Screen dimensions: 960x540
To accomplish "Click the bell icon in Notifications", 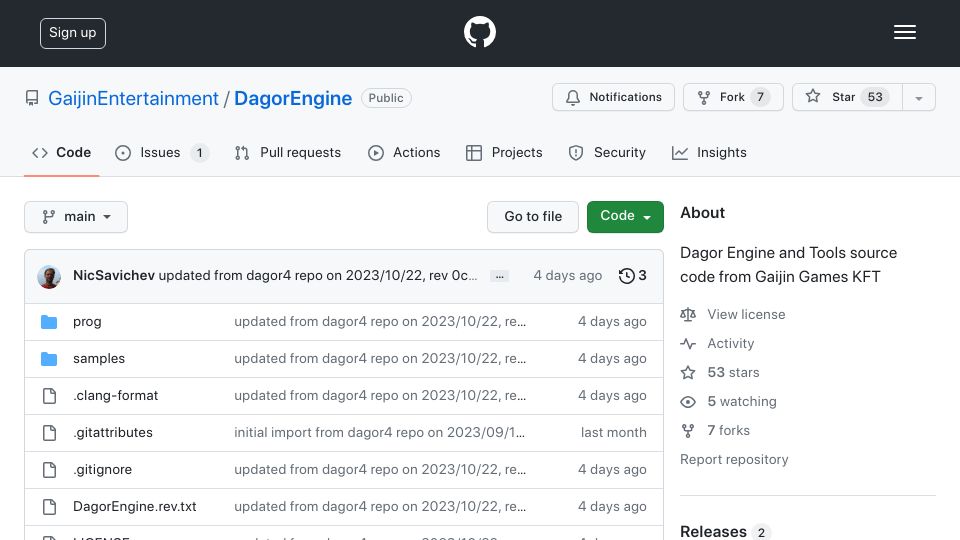I will tap(572, 97).
